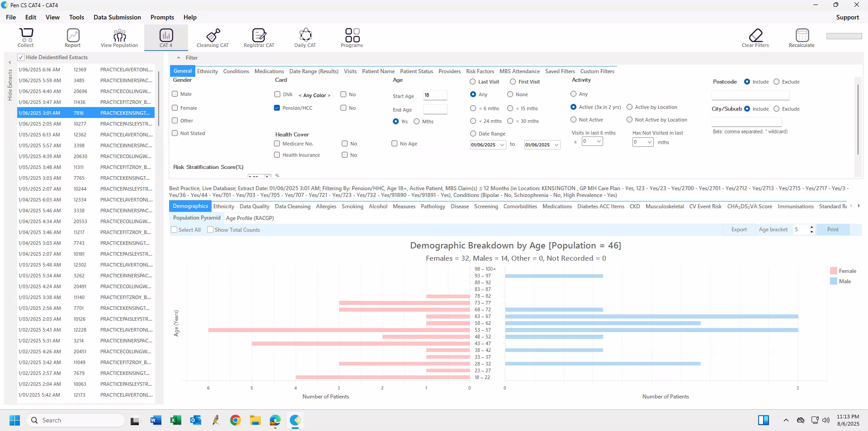
Task: Collapse the Filter panel
Action: (179, 58)
